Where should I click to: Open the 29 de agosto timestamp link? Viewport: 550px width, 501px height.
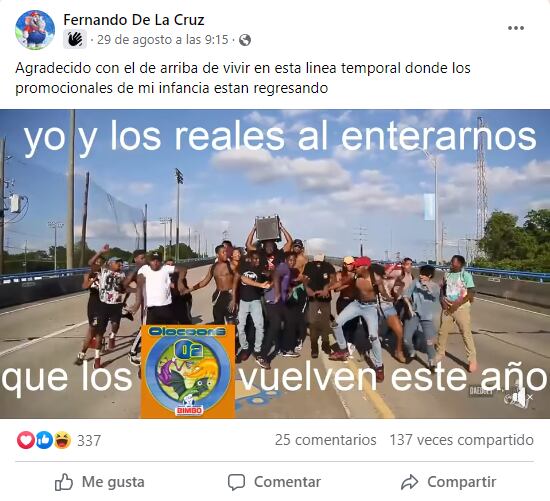point(163,40)
